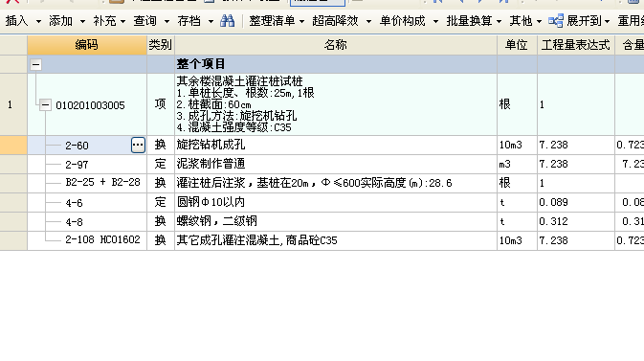The width and height of the screenshot is (644, 361).
Task: Click the m3 unit of 2-97 row
Action: coord(517,164)
